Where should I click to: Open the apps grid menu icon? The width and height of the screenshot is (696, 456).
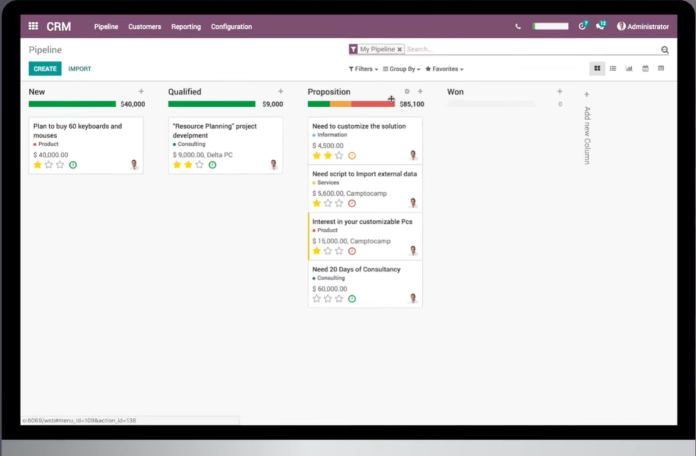click(x=33, y=26)
